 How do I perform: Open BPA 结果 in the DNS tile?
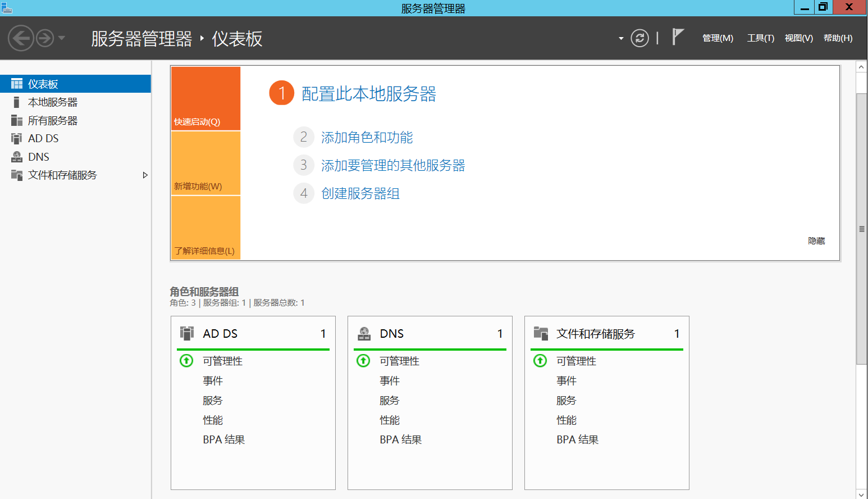point(400,440)
